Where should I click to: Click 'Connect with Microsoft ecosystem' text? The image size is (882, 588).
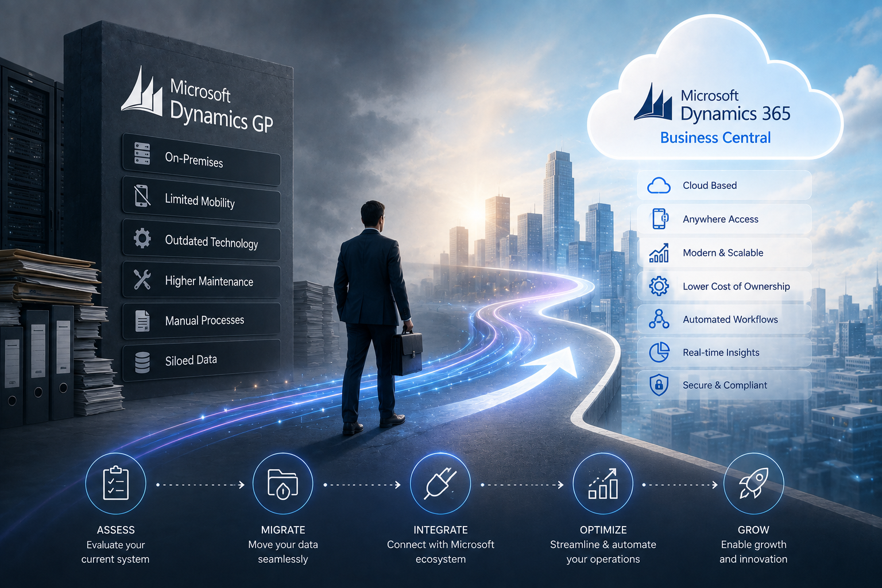pos(440,552)
